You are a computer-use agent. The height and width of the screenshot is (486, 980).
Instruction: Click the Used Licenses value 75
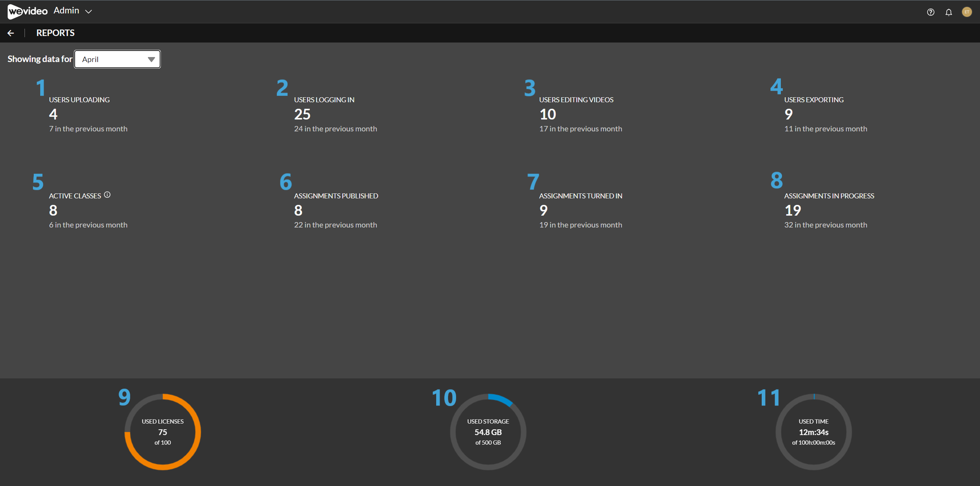(163, 432)
